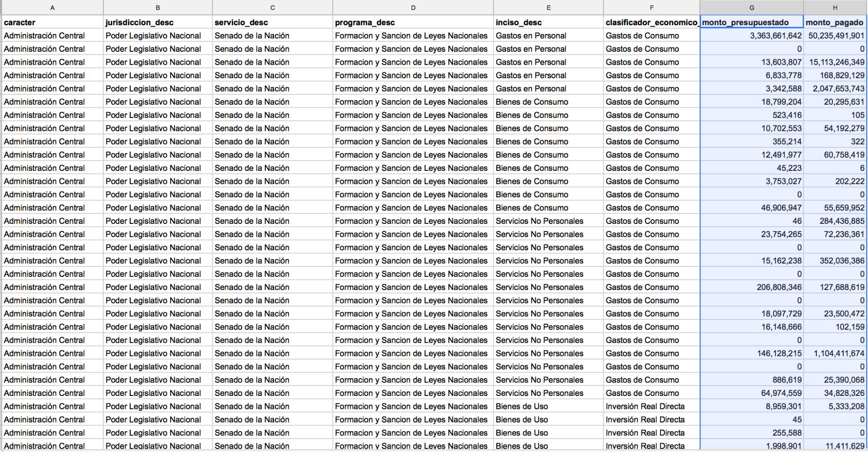Click the 'clasificador_economico' header cell

(652, 22)
